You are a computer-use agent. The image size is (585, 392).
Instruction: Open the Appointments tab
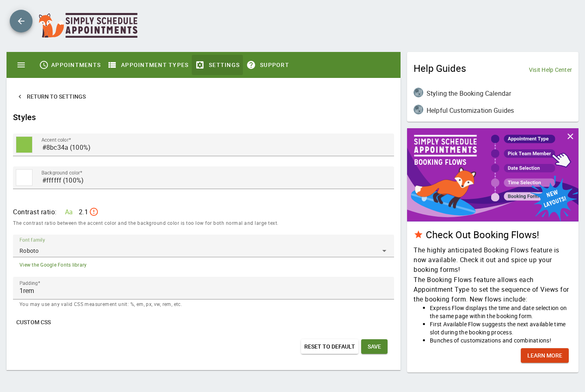[70, 65]
